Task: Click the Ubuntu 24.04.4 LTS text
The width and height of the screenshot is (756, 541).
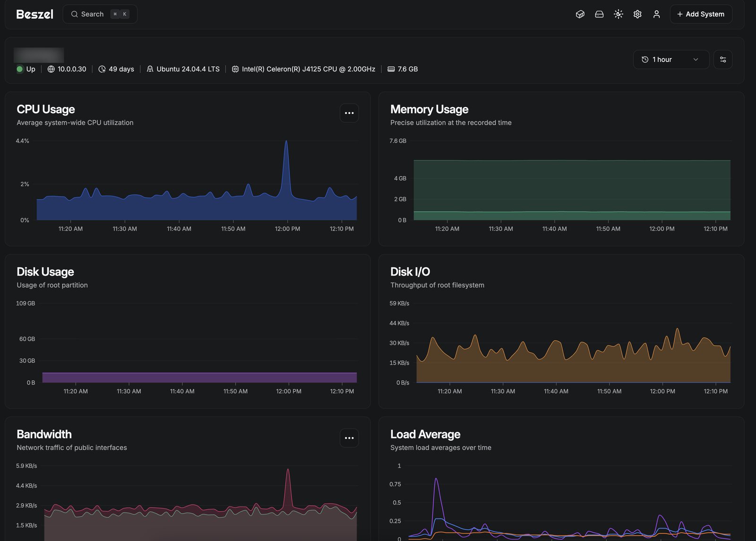Action: (188, 69)
